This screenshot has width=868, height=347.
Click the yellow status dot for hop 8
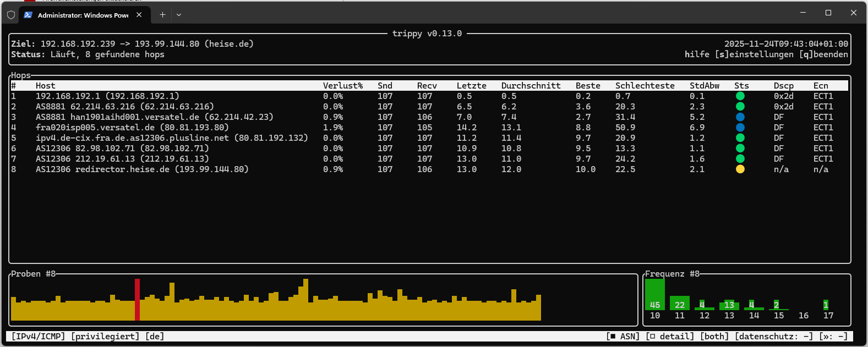[x=740, y=169]
